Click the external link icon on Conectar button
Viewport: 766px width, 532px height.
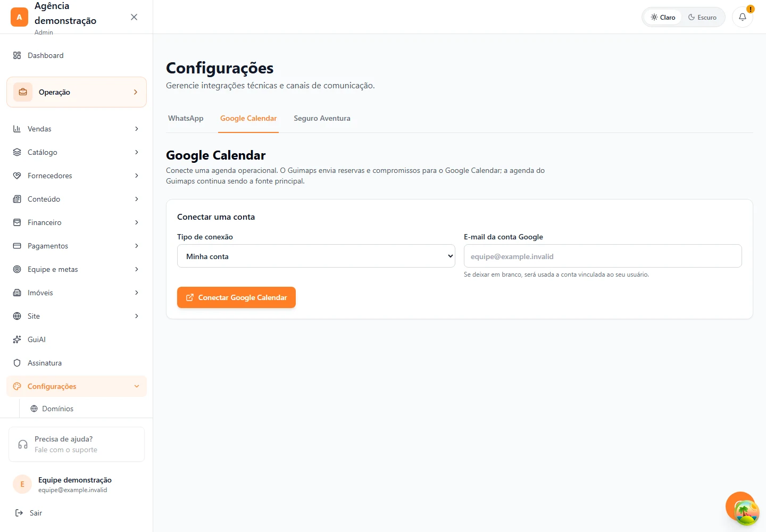190,297
